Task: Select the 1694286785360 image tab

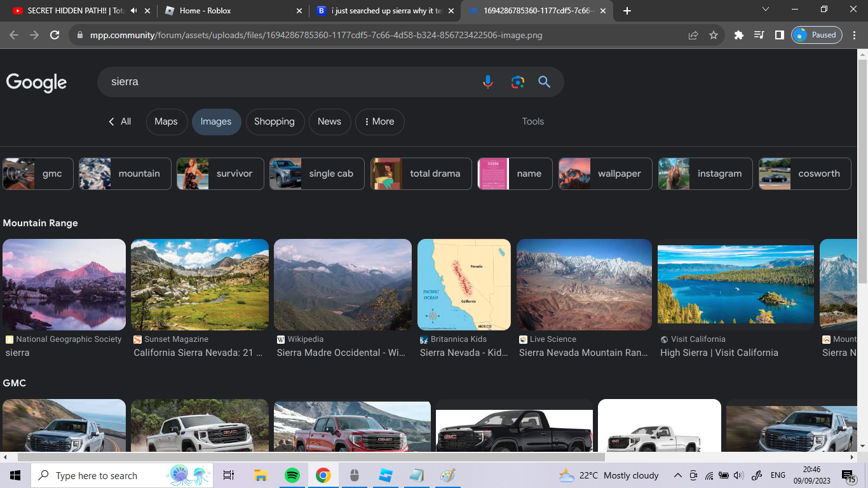Action: pyautogui.click(x=538, y=11)
